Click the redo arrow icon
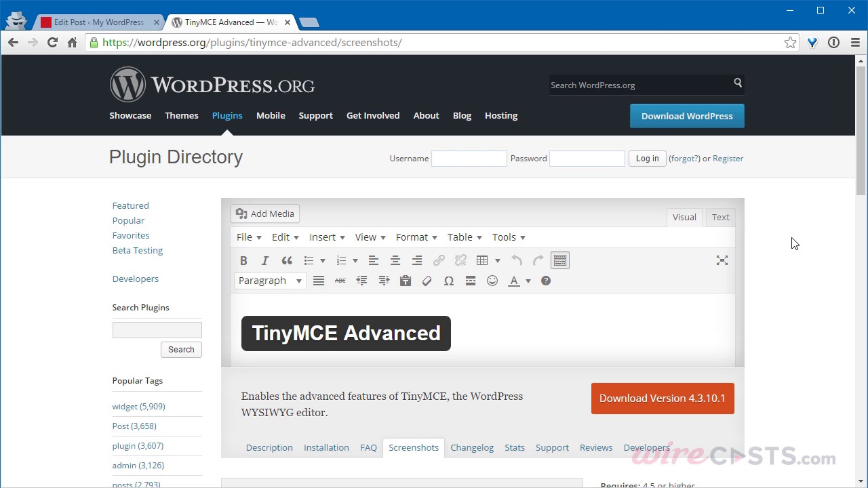 [538, 260]
